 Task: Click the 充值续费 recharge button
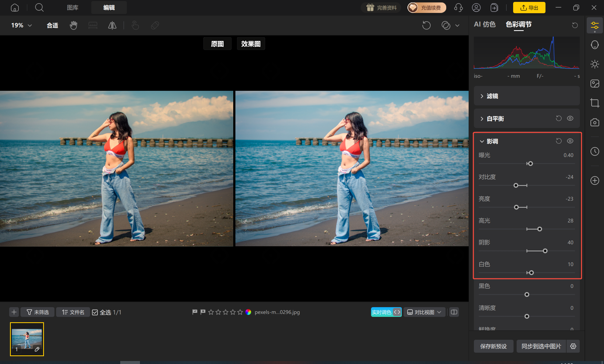pyautogui.click(x=427, y=8)
